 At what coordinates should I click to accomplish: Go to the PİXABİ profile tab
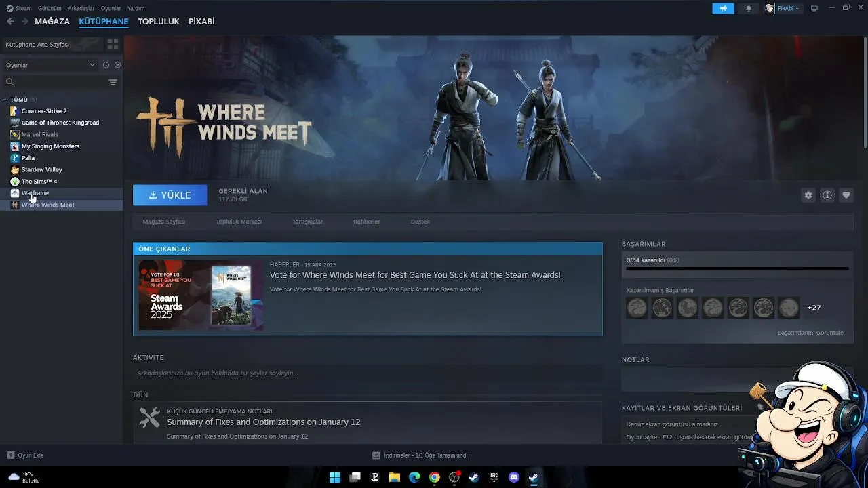click(x=201, y=22)
